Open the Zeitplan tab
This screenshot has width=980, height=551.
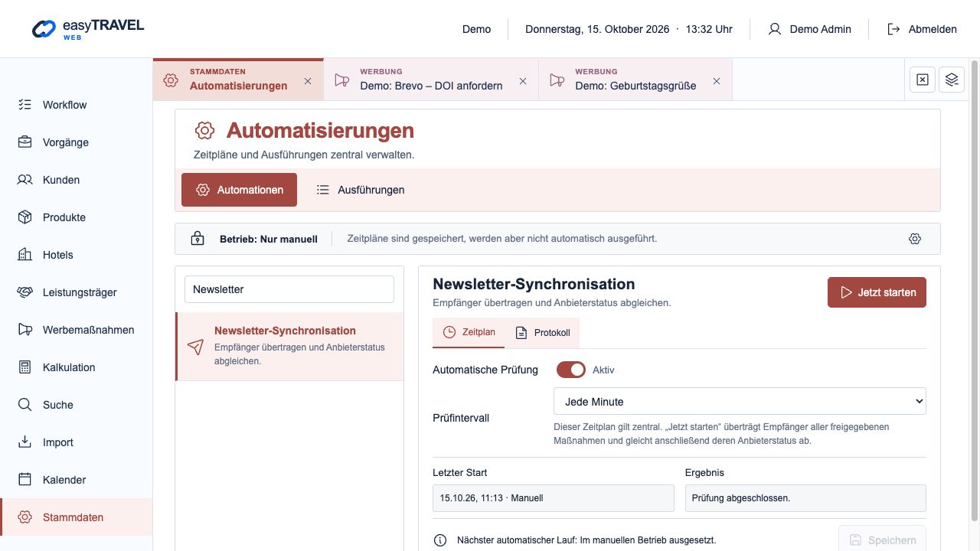pos(469,333)
